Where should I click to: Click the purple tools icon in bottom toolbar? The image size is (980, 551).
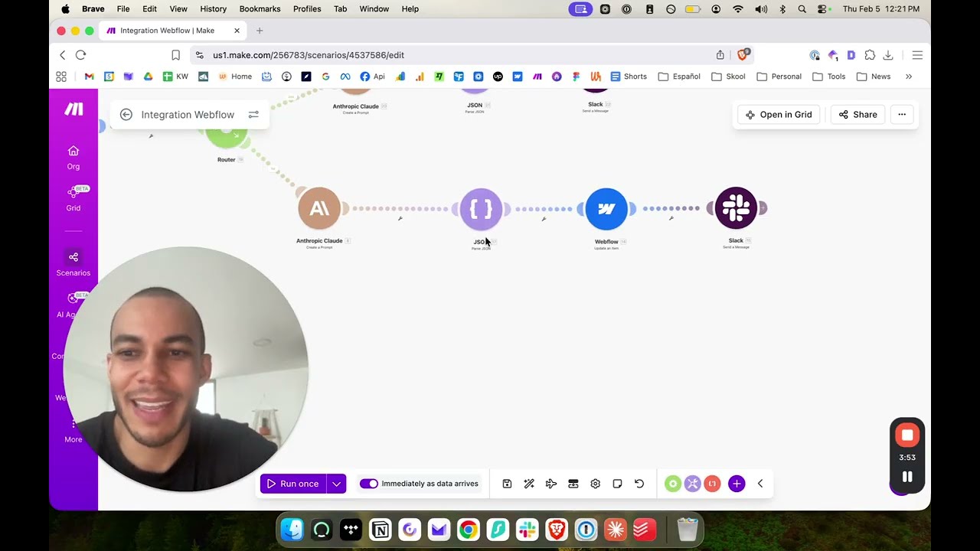(x=693, y=484)
